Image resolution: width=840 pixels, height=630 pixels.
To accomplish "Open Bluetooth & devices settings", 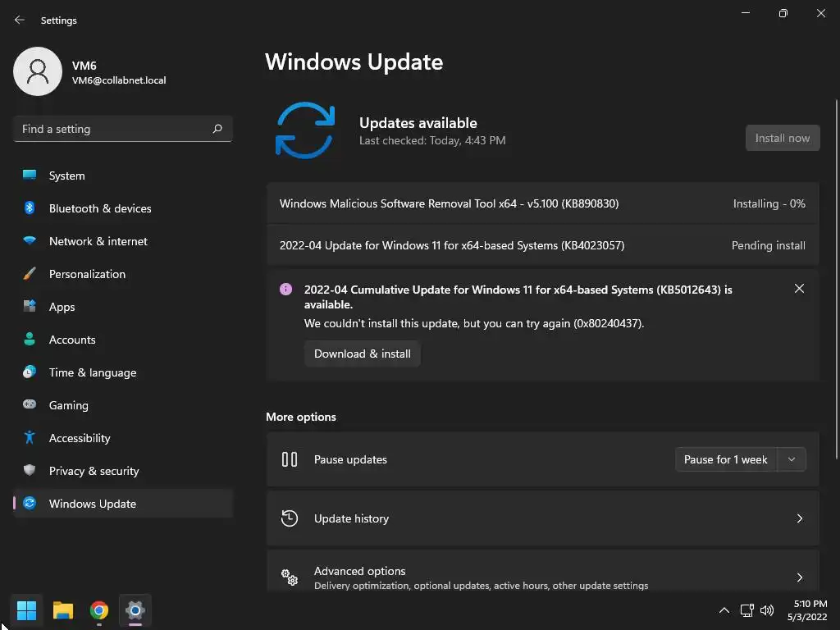I will pyautogui.click(x=123, y=208).
